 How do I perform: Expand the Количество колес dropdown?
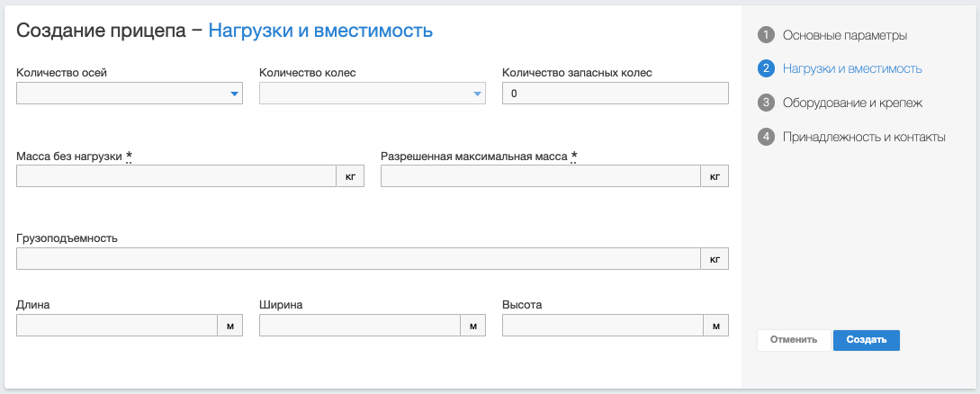tap(372, 94)
